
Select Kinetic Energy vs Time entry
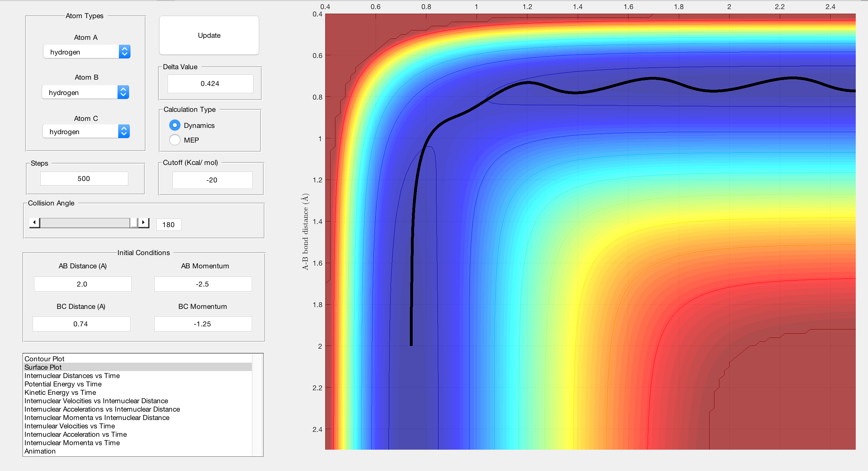60,392
